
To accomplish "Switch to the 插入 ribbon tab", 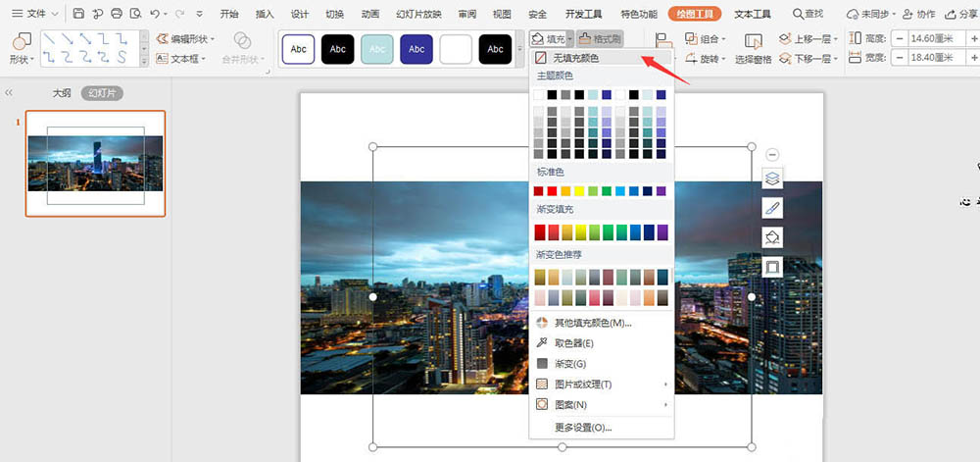I will (x=265, y=14).
